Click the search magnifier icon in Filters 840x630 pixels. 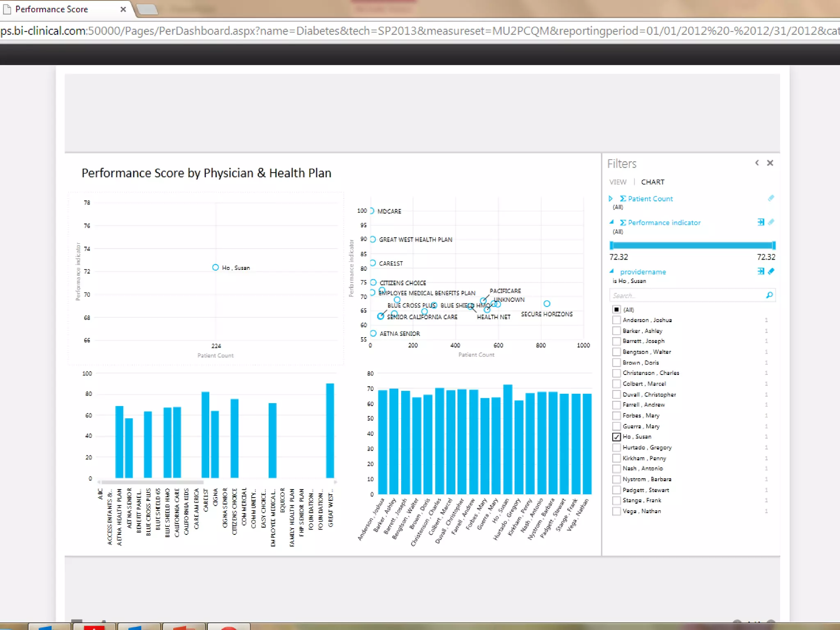tap(769, 295)
